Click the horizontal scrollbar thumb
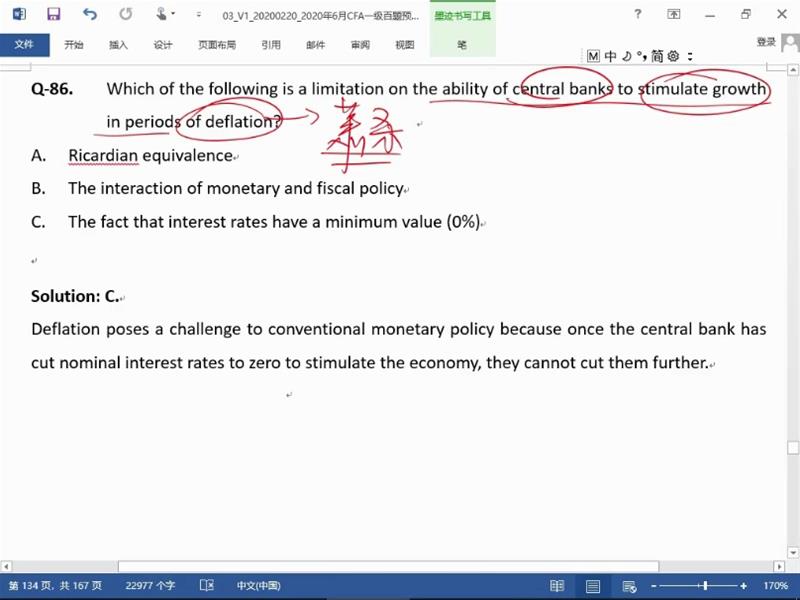Viewport: 800px width, 600px height. 388,566
